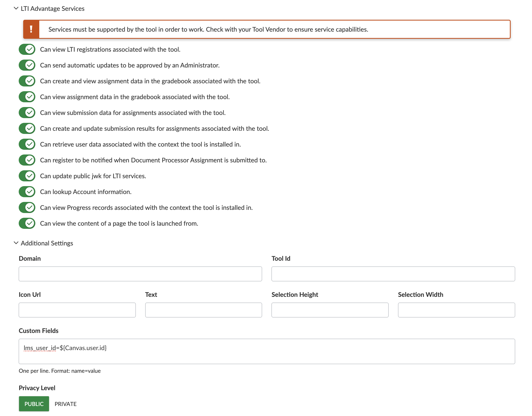532x416 pixels.
Task: Collapse the Additional Settings section
Action: (16, 243)
